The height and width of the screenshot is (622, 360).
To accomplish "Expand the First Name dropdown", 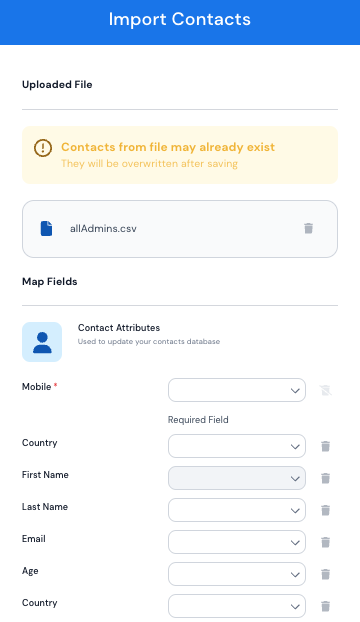I will (x=237, y=478).
